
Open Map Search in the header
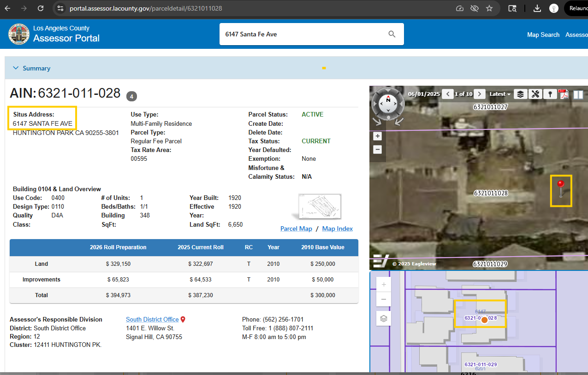pos(543,35)
